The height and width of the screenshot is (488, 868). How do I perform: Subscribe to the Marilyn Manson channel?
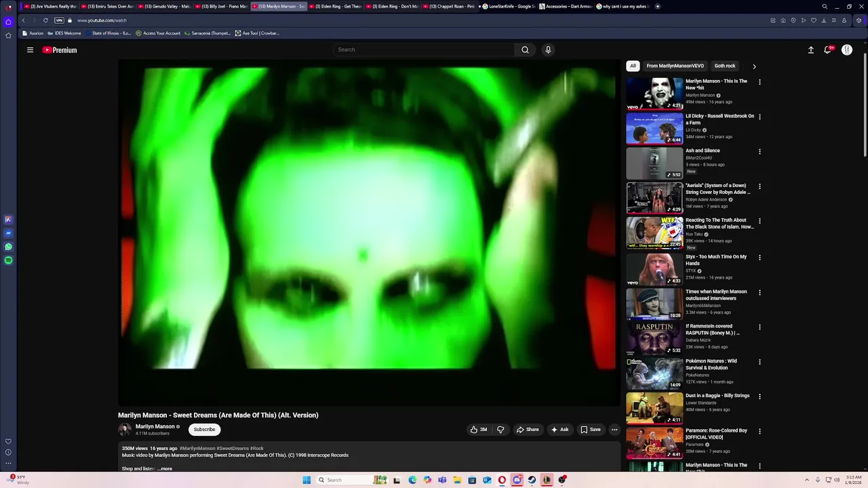[x=204, y=429]
